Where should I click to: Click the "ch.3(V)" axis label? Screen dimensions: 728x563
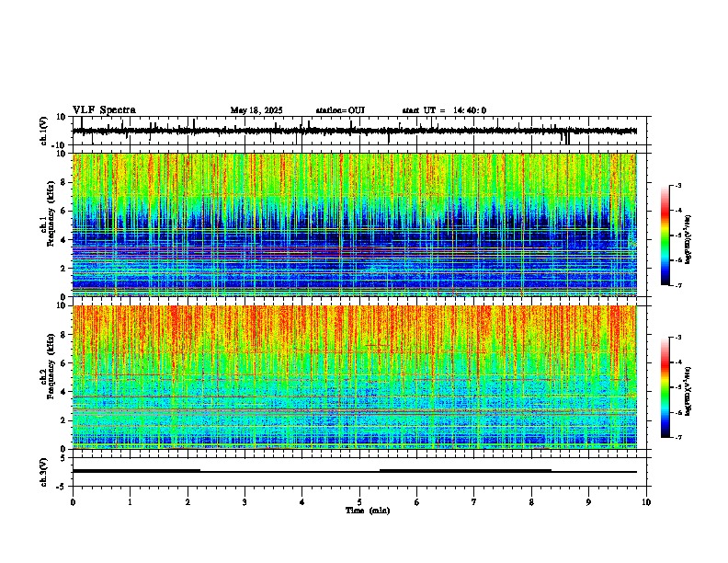click(44, 472)
